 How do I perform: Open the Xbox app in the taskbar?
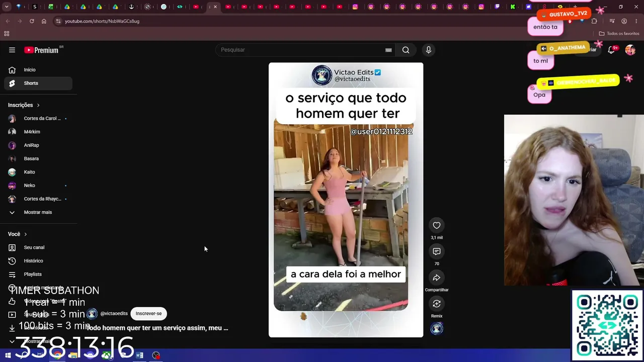click(107, 355)
